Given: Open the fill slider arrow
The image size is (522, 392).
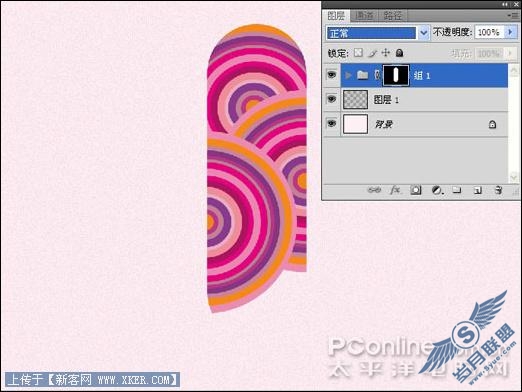Looking at the screenshot, I should pos(510,53).
